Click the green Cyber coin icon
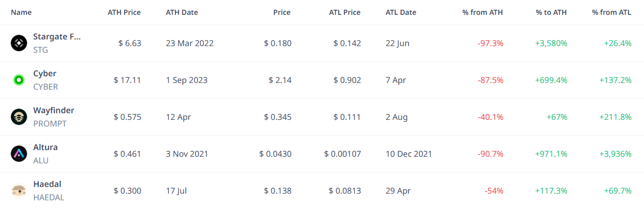This screenshot has height=209, width=644. pos(19,80)
